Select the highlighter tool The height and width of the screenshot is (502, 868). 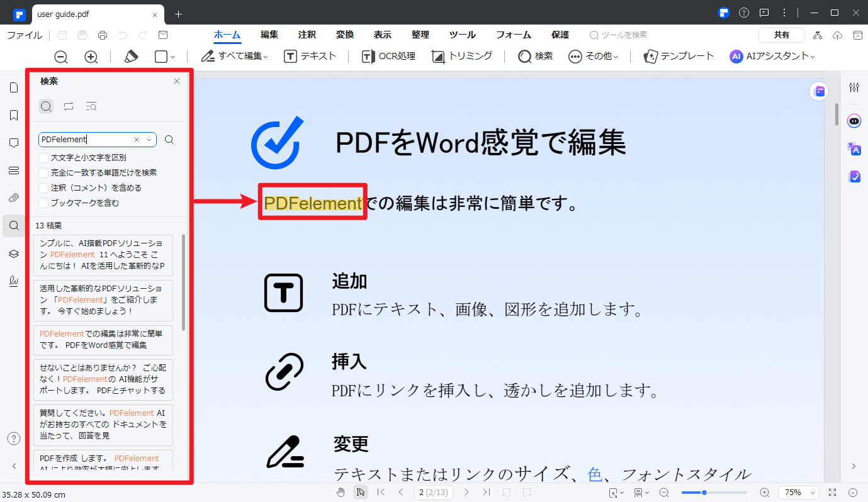pyautogui.click(x=131, y=56)
